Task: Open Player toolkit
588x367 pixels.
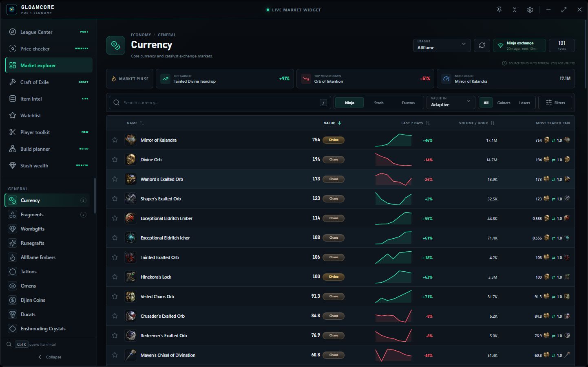Action: pos(49,132)
